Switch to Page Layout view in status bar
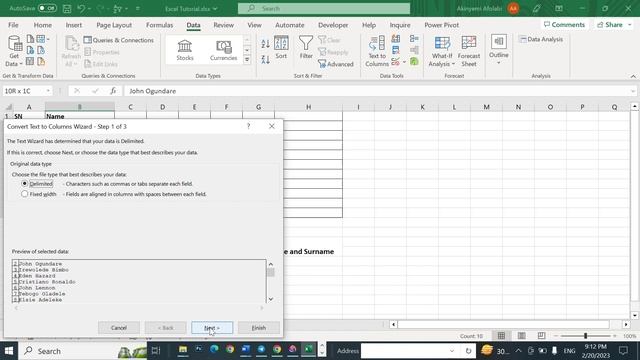This screenshot has height=360, width=640. coord(521,336)
